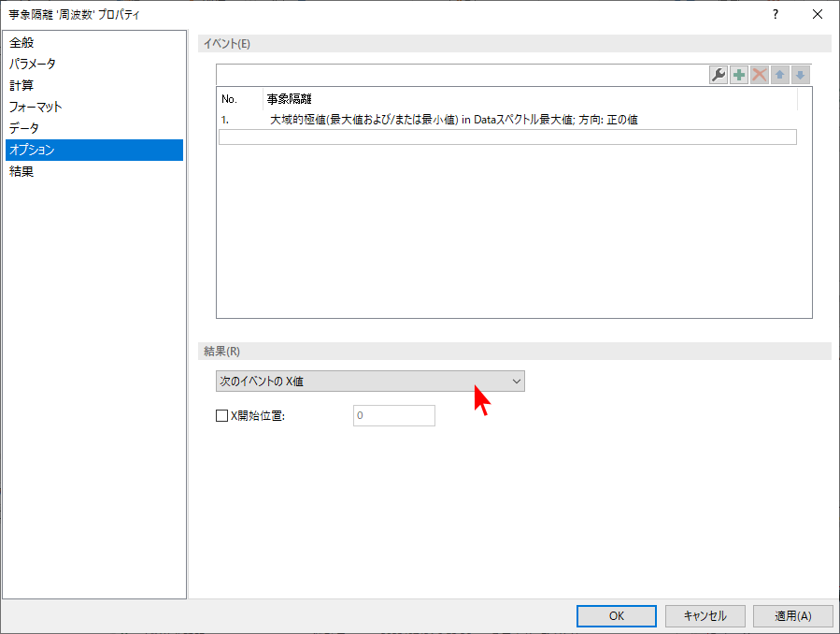840x634 pixels.
Task: Click the X開始位置 value field
Action: coord(393,415)
